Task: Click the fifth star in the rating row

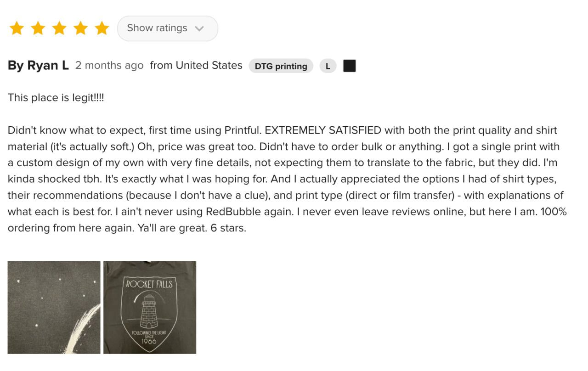Action: click(x=102, y=28)
